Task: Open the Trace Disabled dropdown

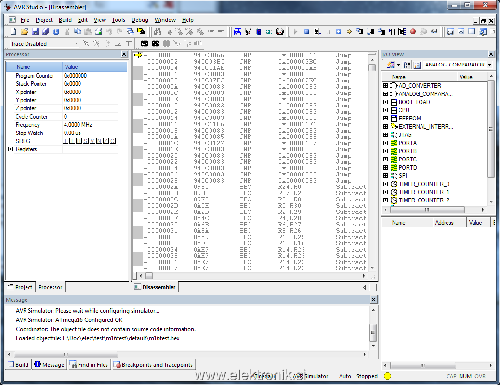Action: click(x=77, y=44)
